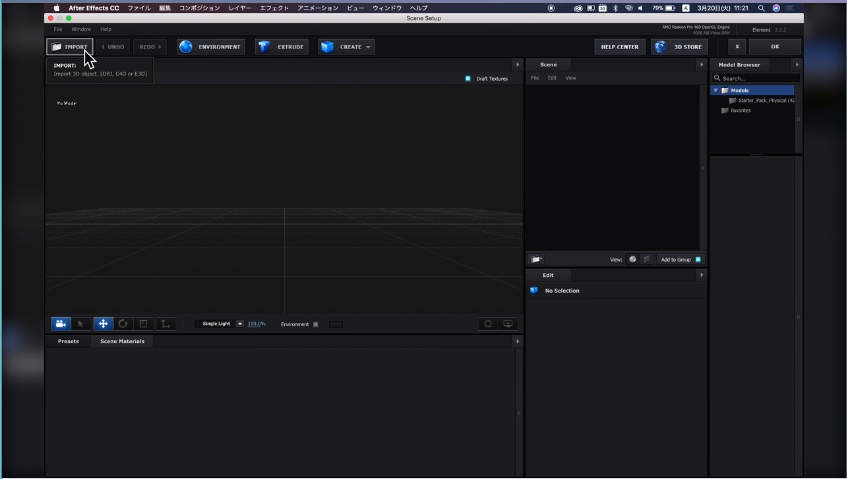Pick the rotate tool
This screenshot has width=847, height=479.
pyautogui.click(x=123, y=324)
